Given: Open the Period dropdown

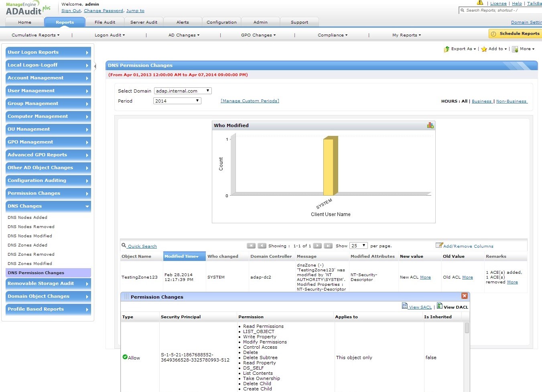Looking at the screenshot, I should pos(177,101).
